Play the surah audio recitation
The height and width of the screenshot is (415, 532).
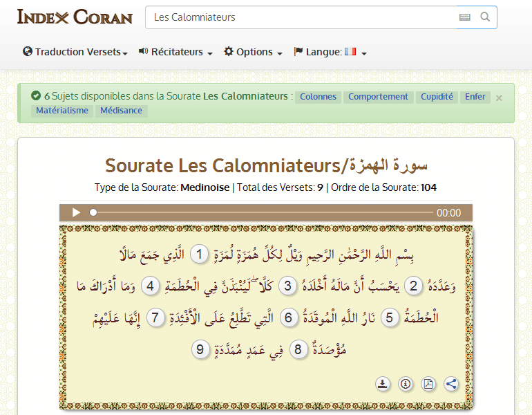pos(76,213)
